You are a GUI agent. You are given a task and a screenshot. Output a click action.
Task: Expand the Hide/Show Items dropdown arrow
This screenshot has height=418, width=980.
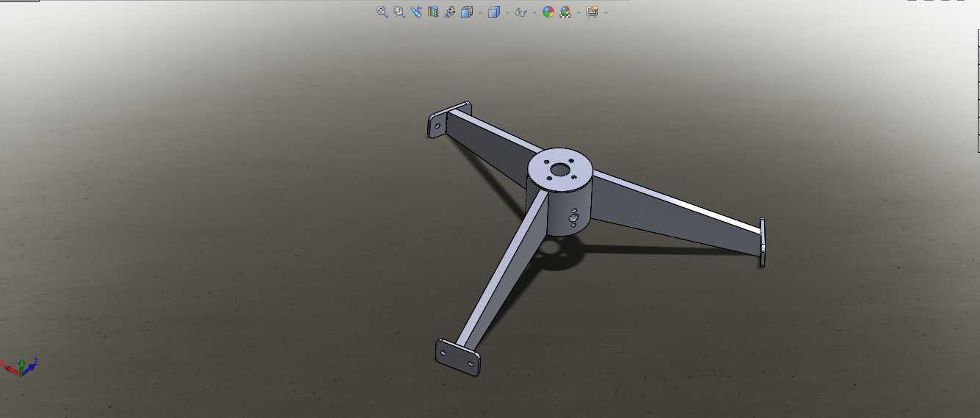pyautogui.click(x=534, y=12)
